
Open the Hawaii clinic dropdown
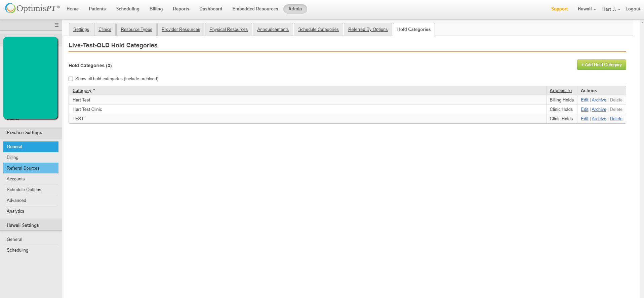click(x=587, y=9)
